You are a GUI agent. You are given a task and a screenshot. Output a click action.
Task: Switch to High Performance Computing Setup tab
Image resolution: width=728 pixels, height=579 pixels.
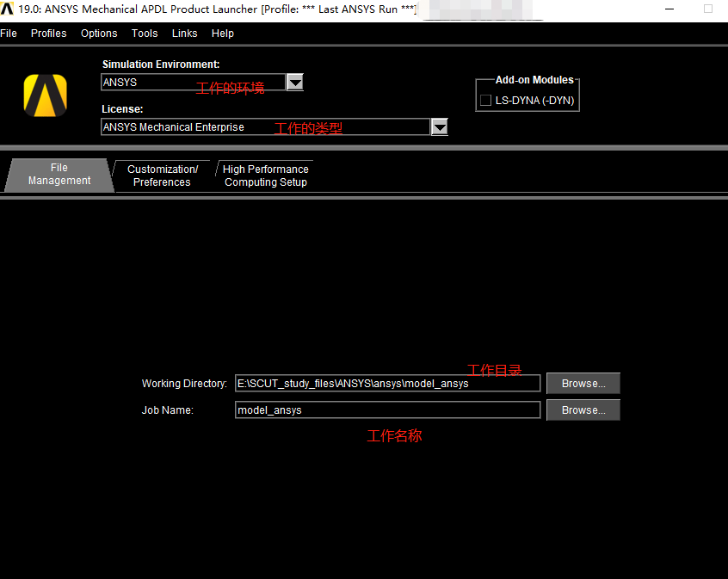(x=266, y=176)
